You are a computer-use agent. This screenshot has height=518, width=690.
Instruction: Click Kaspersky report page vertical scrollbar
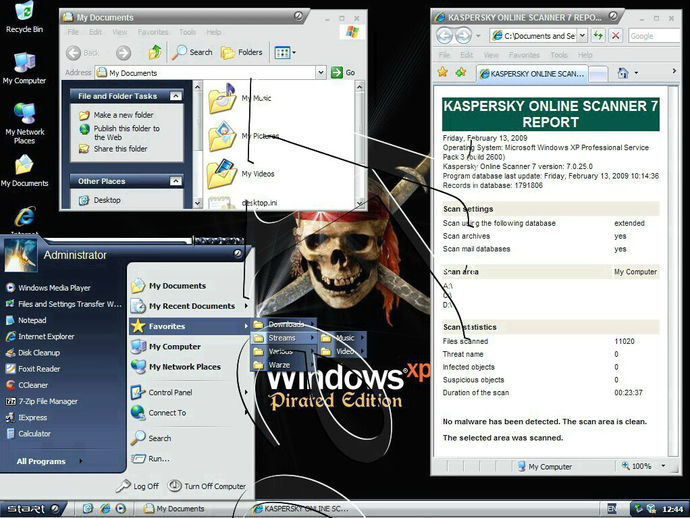673,271
